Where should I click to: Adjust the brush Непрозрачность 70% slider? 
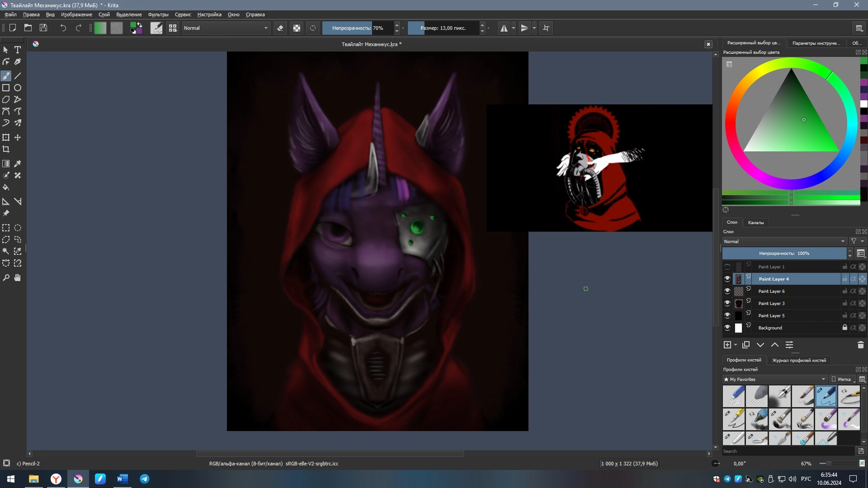click(x=358, y=28)
